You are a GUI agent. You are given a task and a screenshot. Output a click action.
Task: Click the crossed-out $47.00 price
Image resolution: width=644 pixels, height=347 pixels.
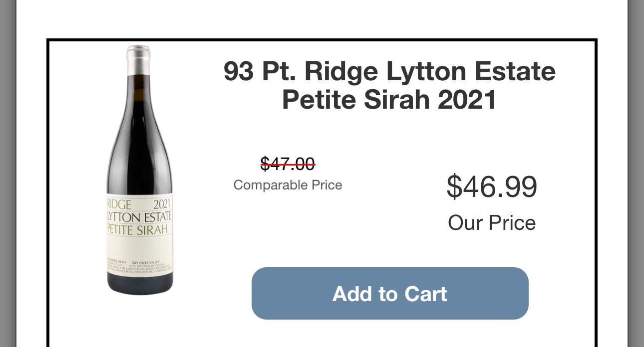pyautogui.click(x=288, y=163)
